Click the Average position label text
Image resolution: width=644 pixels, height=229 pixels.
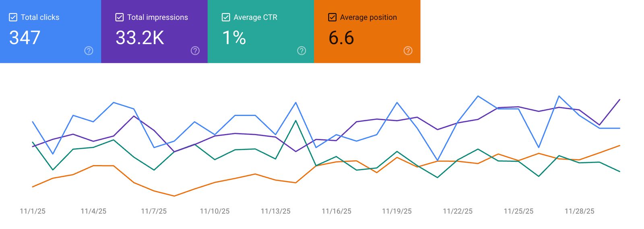coord(368,17)
